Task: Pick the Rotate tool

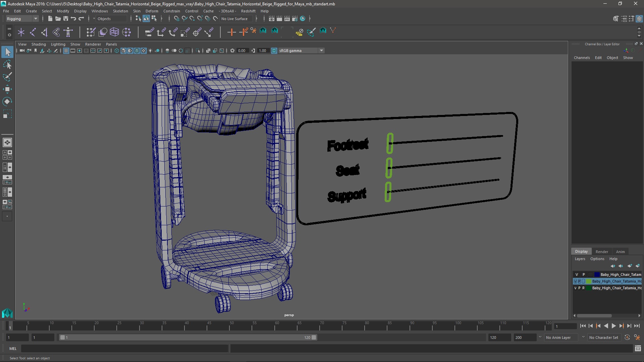Action: [x=7, y=102]
